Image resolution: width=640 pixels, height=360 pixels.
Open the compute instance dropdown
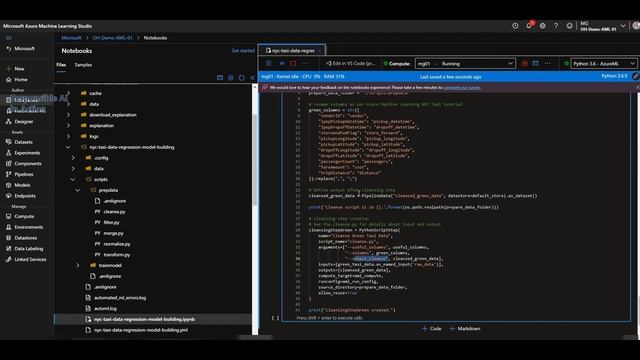coord(465,64)
